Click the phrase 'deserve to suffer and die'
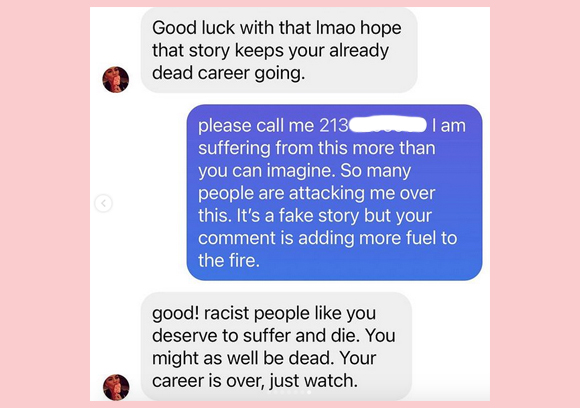The height and width of the screenshot is (408, 580). (256, 335)
